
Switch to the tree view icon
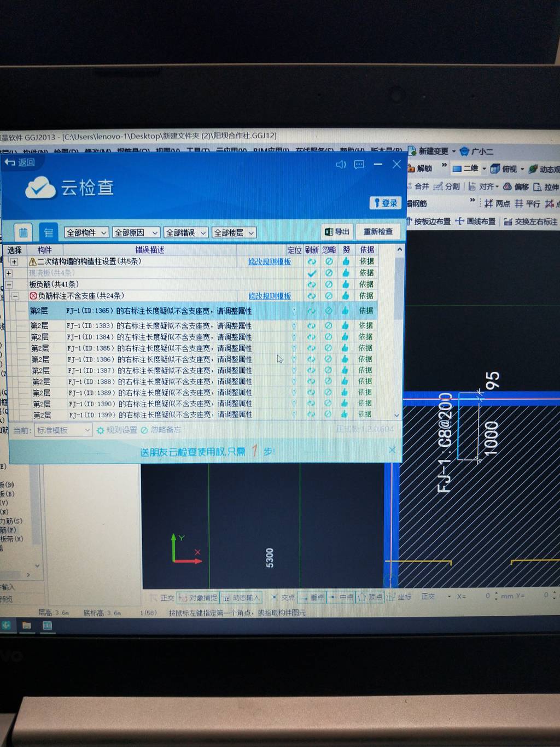coord(48,232)
